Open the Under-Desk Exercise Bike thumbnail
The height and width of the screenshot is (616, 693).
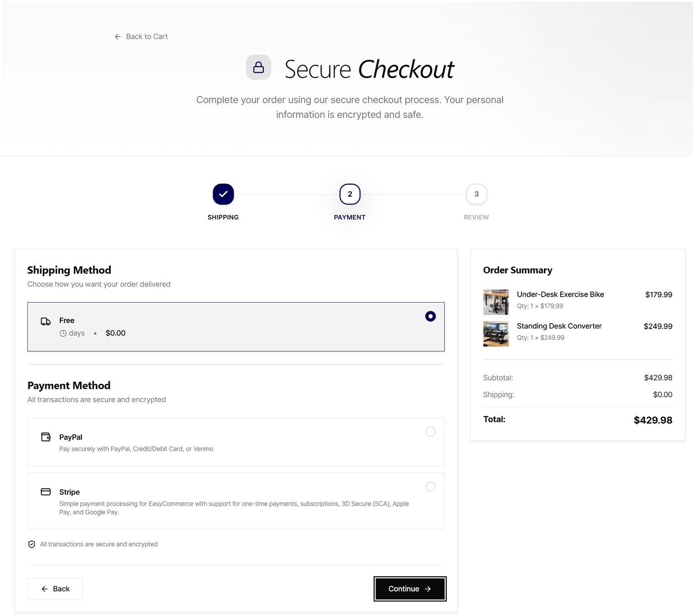(496, 302)
